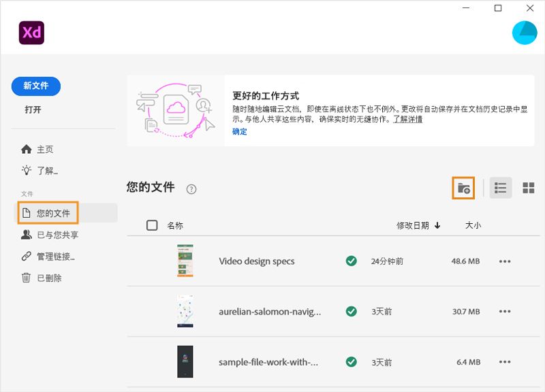Click 打开 to open a file

pos(33,110)
